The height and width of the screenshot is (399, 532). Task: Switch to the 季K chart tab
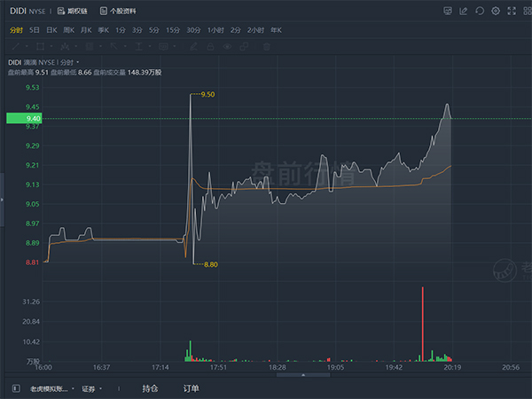(104, 30)
